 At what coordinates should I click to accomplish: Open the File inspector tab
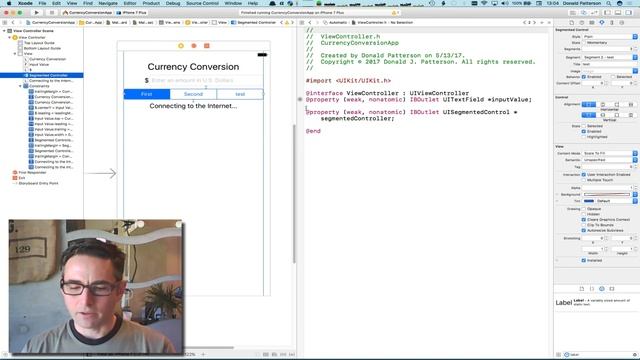pos(571,23)
